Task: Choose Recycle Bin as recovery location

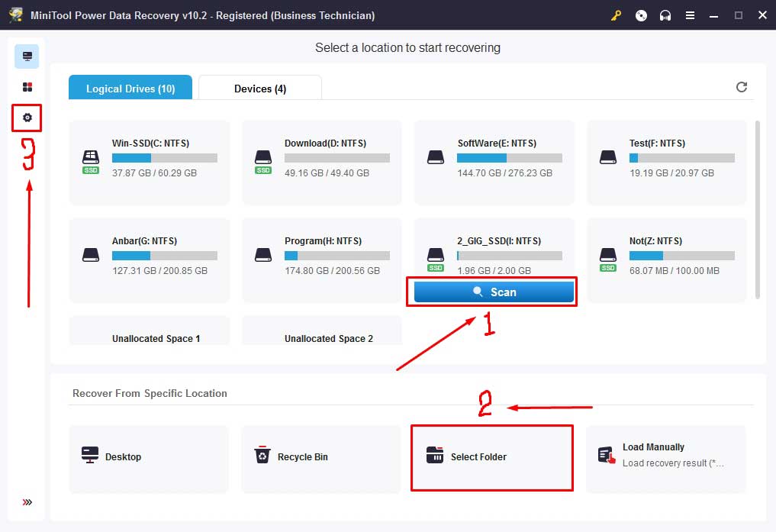Action: coord(321,459)
